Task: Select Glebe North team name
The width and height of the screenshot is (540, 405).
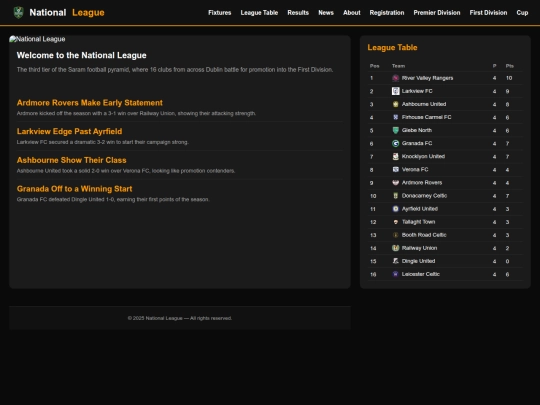Action: (417, 131)
